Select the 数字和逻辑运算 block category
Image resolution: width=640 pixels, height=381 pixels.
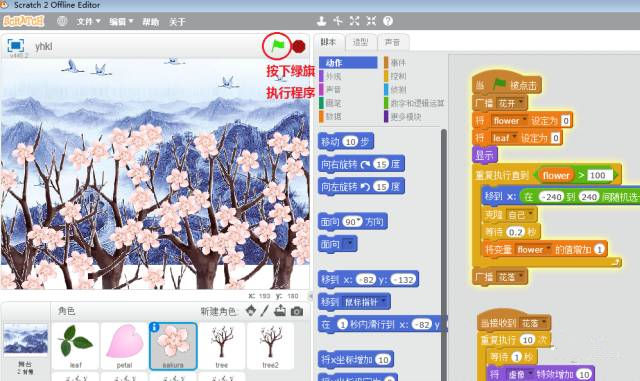point(413,103)
